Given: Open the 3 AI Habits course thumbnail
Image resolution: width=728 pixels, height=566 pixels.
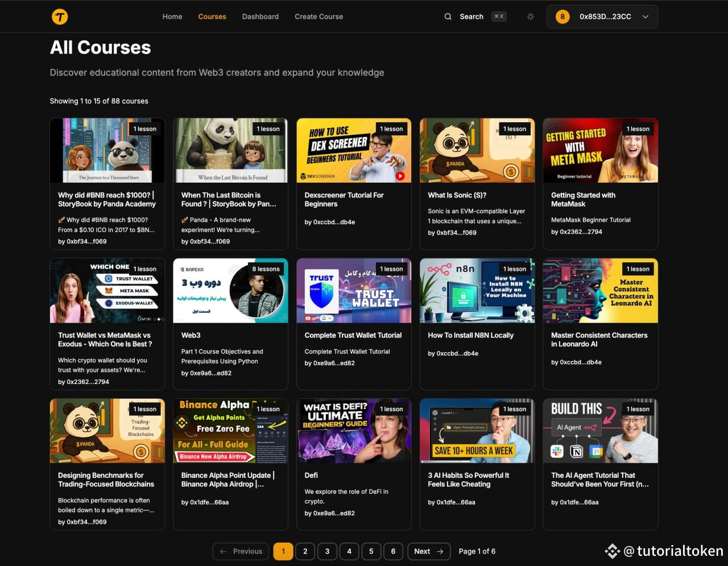Looking at the screenshot, I should click(477, 431).
